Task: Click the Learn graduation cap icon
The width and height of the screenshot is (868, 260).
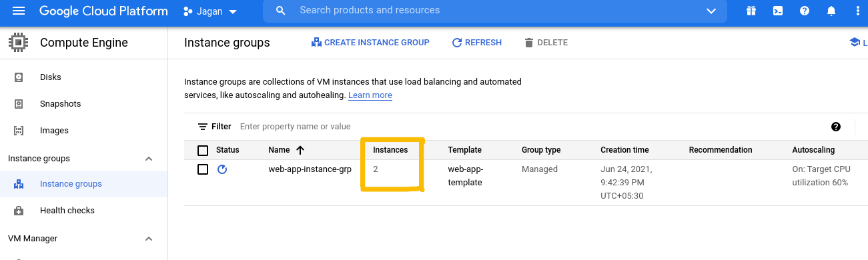Action: pyautogui.click(x=854, y=43)
